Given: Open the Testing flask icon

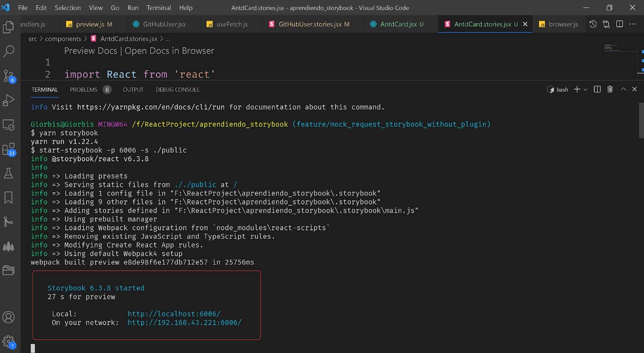Looking at the screenshot, I should (x=8, y=173).
